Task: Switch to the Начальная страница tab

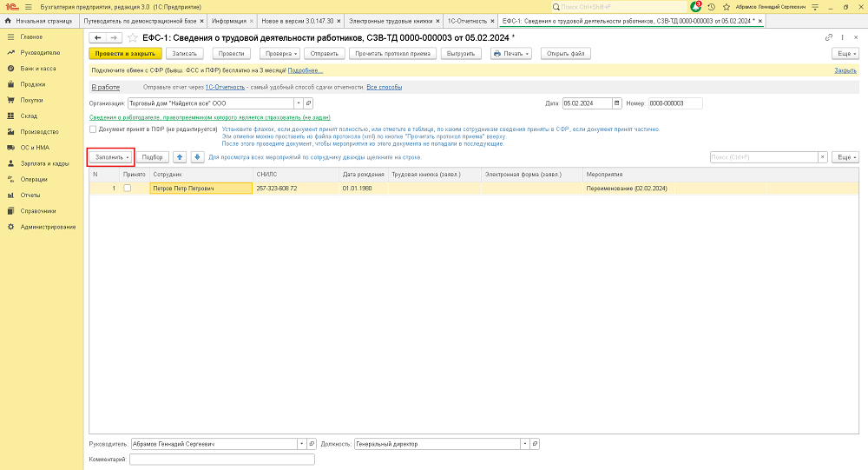Action: click(x=43, y=20)
